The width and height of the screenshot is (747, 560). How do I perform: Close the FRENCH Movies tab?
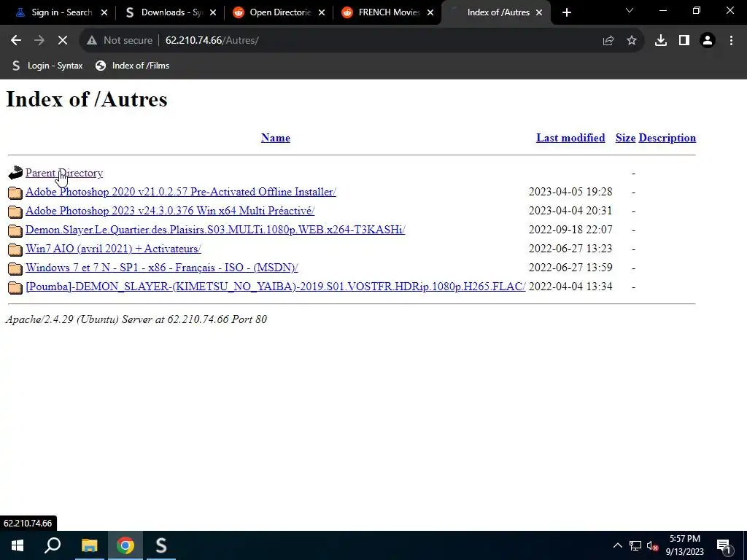[x=430, y=12]
